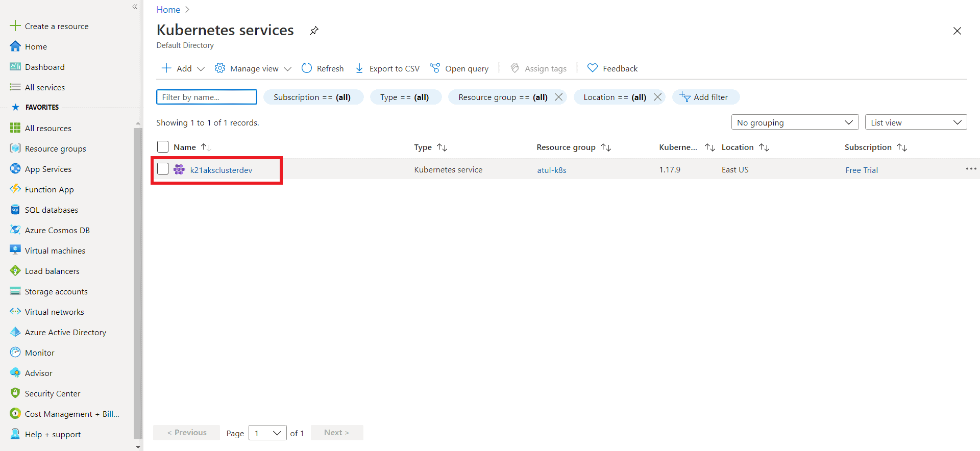980x451 pixels.
Task: Click the Add filter button
Action: (705, 97)
